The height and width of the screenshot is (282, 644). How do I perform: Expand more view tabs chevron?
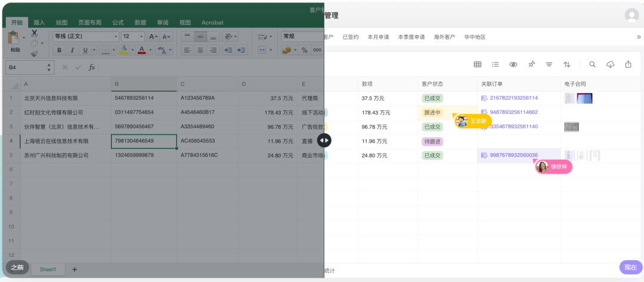(639, 37)
